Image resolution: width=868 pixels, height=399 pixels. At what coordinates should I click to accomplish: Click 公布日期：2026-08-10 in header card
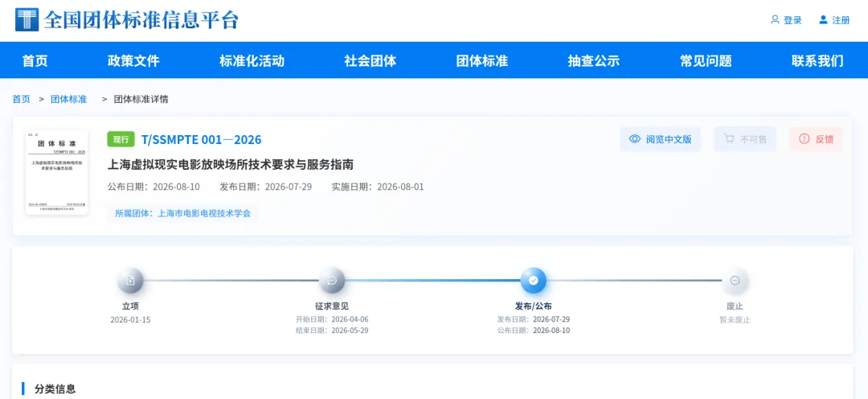click(154, 187)
